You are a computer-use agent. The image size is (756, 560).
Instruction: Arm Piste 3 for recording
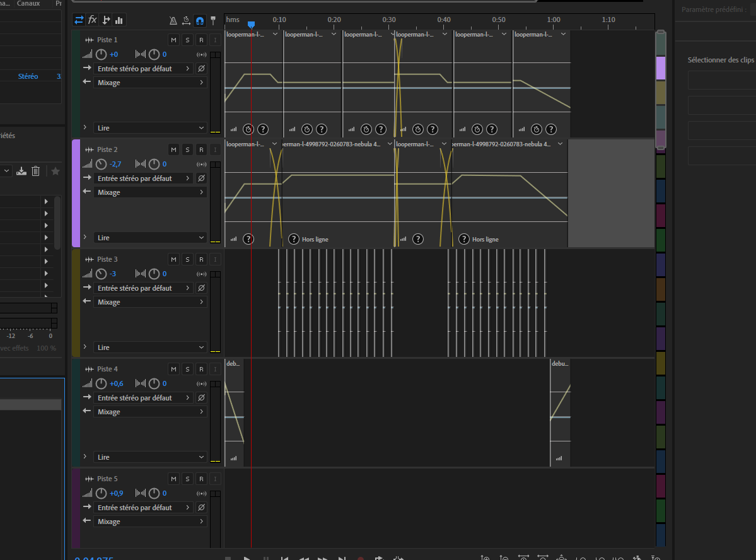tap(201, 260)
